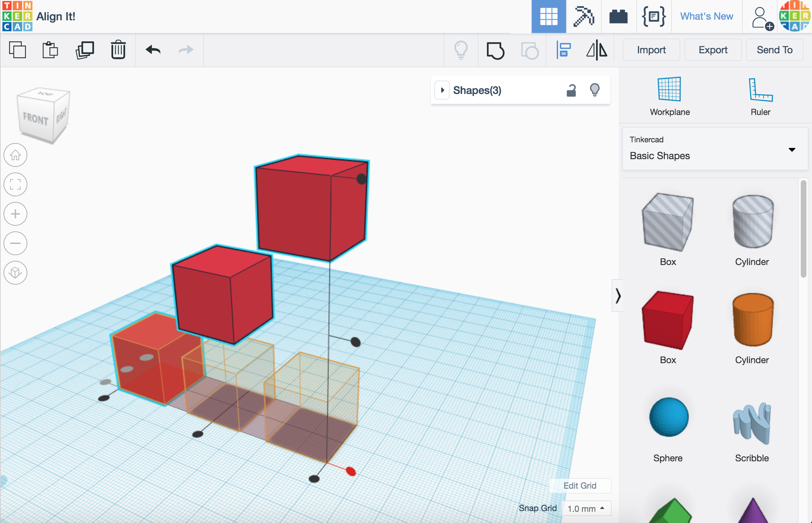Click the red alignment handle dot

(x=351, y=471)
